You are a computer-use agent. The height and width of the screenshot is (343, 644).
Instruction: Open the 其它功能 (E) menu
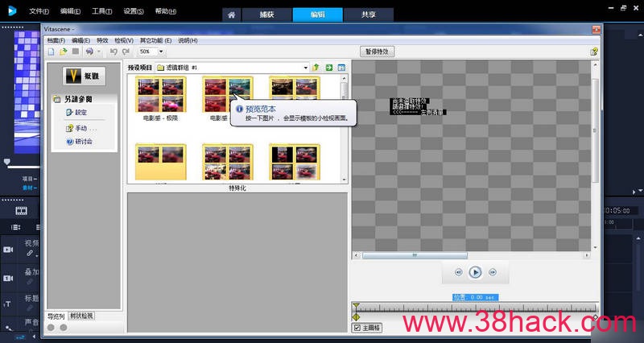(155, 40)
